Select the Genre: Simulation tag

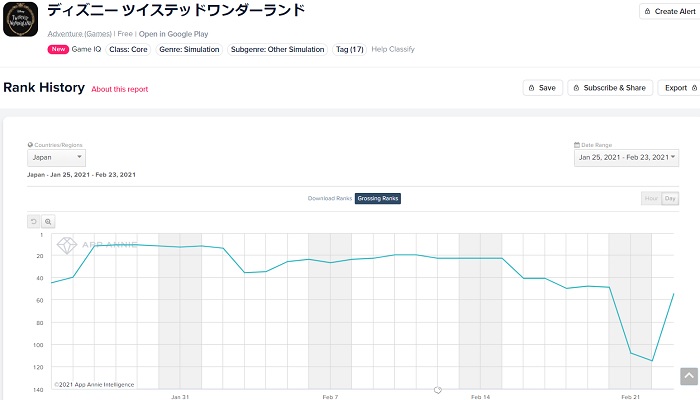click(189, 50)
